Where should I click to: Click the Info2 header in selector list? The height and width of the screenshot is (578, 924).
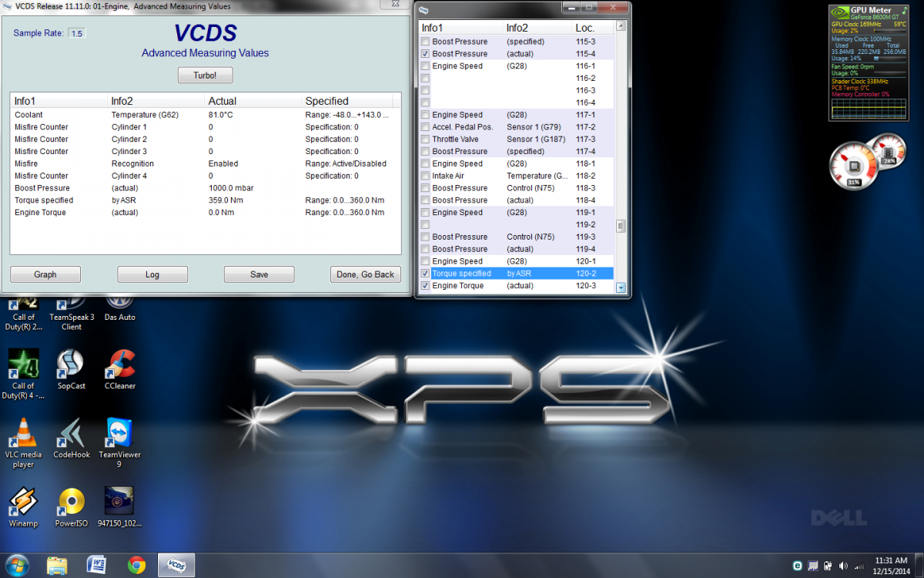pos(537,28)
